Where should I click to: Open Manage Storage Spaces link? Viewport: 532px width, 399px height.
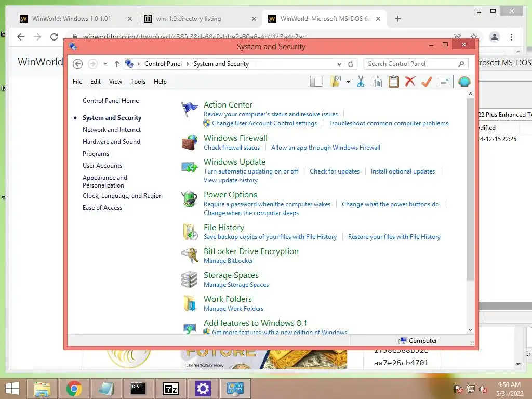(x=236, y=285)
